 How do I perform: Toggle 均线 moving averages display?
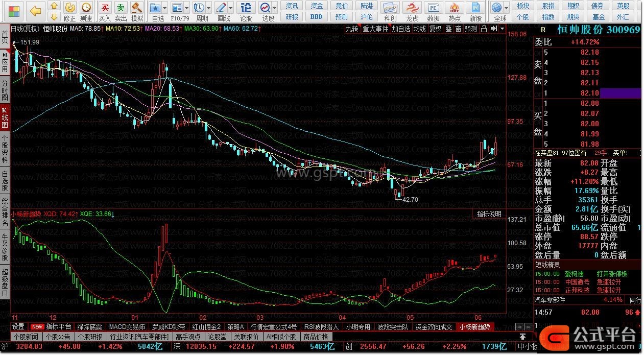(420, 29)
